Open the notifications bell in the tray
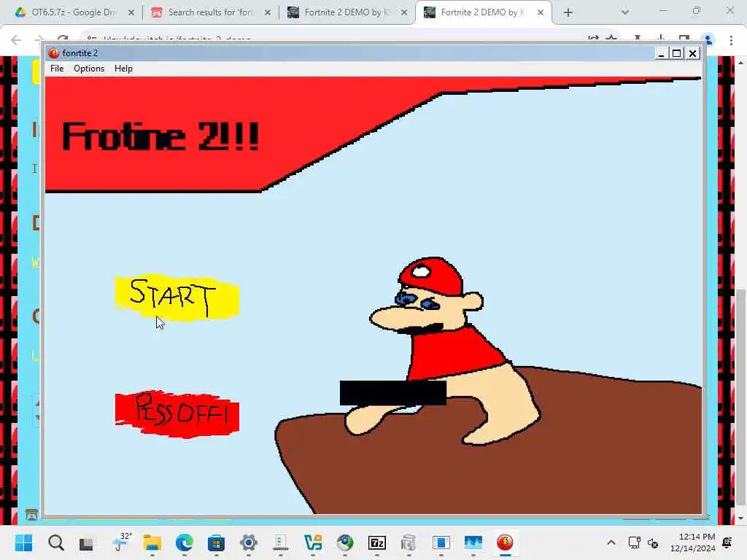747x560 pixels. tap(727, 542)
